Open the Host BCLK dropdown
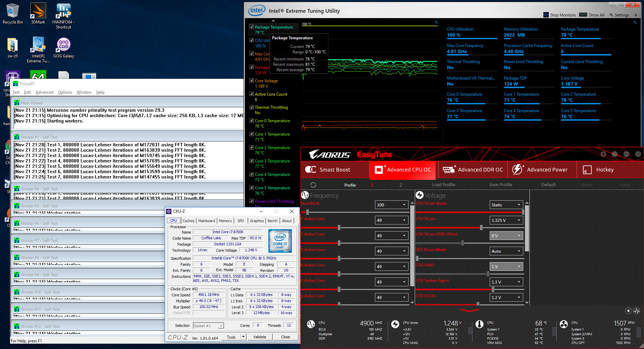Viewport: 644px width, 349px height. point(391,205)
